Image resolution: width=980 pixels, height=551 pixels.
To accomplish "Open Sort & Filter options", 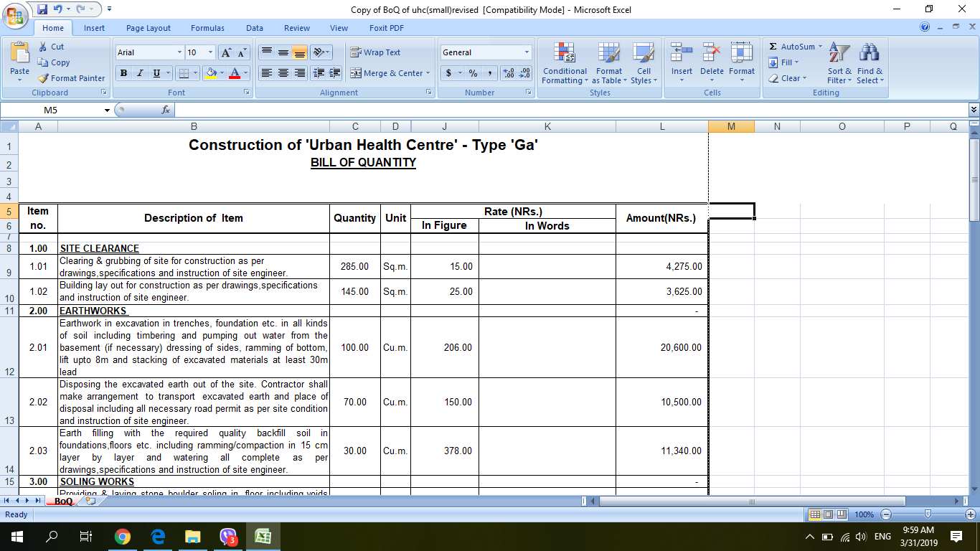I will click(839, 63).
